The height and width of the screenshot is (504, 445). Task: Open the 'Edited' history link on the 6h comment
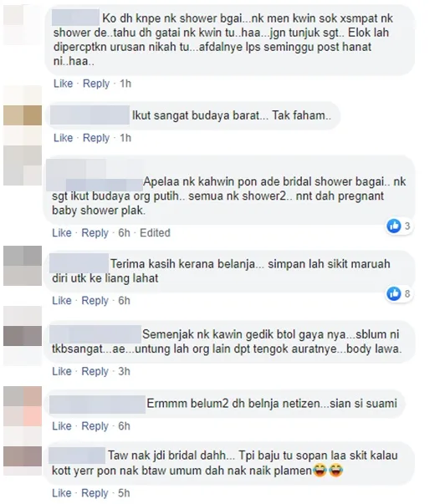[x=155, y=232]
